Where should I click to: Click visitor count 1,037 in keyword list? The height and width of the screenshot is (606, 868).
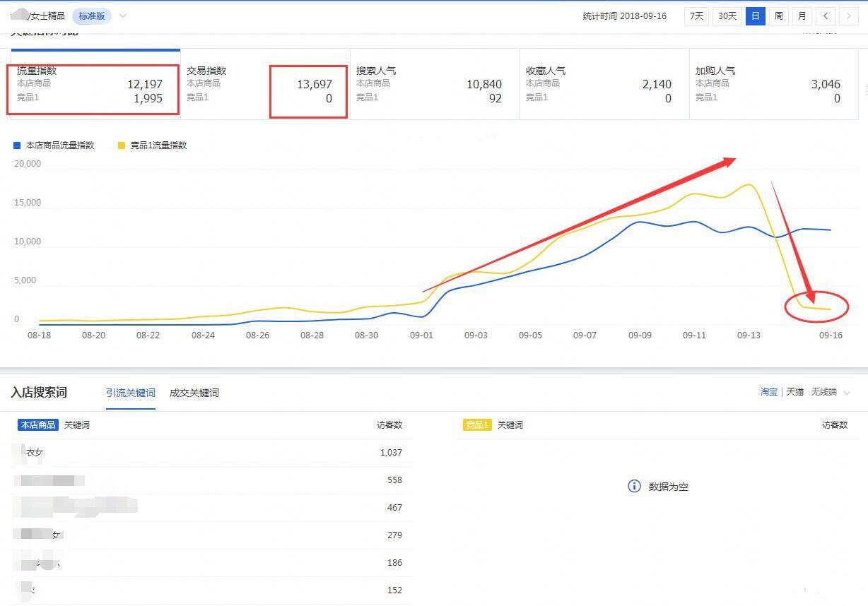pyautogui.click(x=391, y=453)
